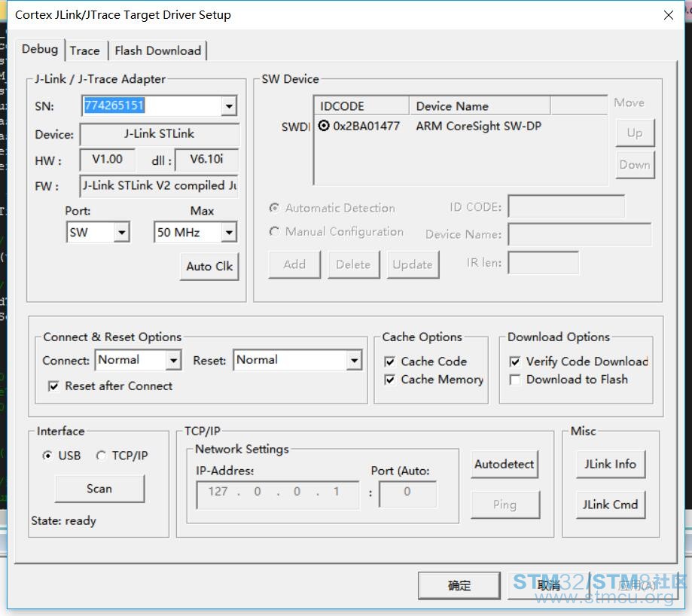Close the Target Driver Setup dialog
The width and height of the screenshot is (692, 616).
[669, 15]
